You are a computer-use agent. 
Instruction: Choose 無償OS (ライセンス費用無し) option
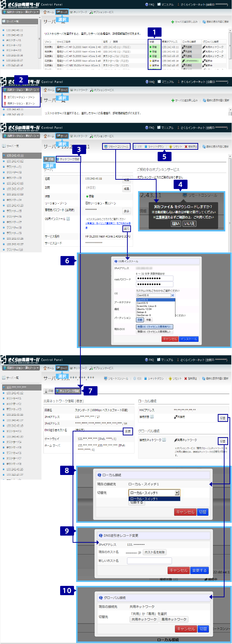(x=154, y=332)
